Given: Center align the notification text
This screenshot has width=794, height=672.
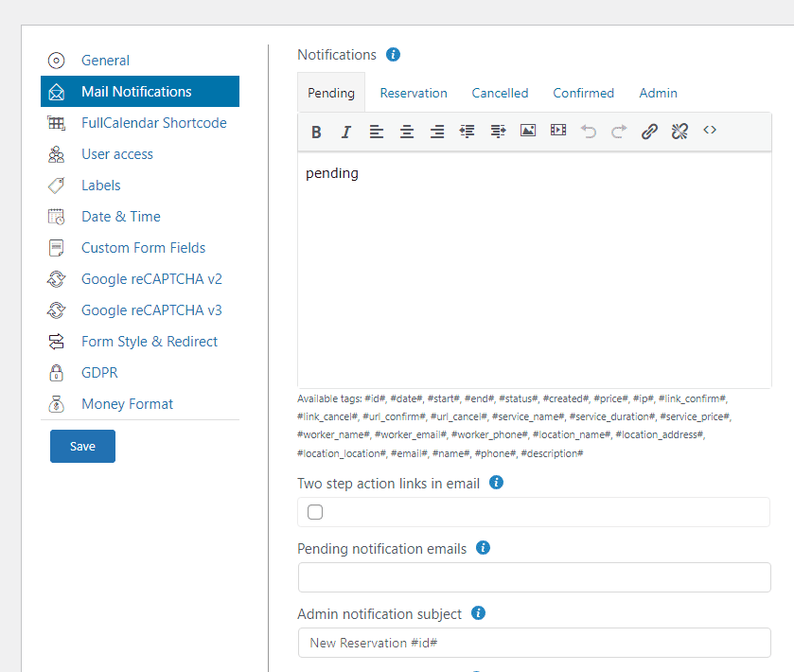Looking at the screenshot, I should click(407, 132).
